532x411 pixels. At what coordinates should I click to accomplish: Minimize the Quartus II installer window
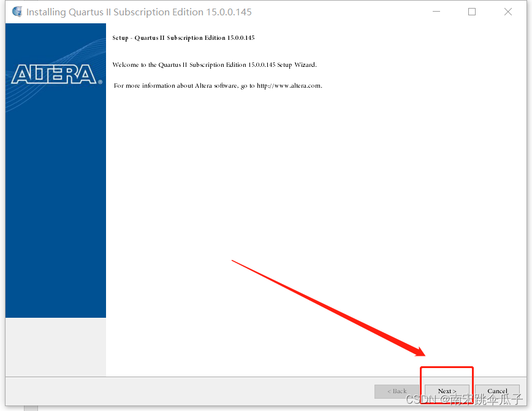point(436,12)
